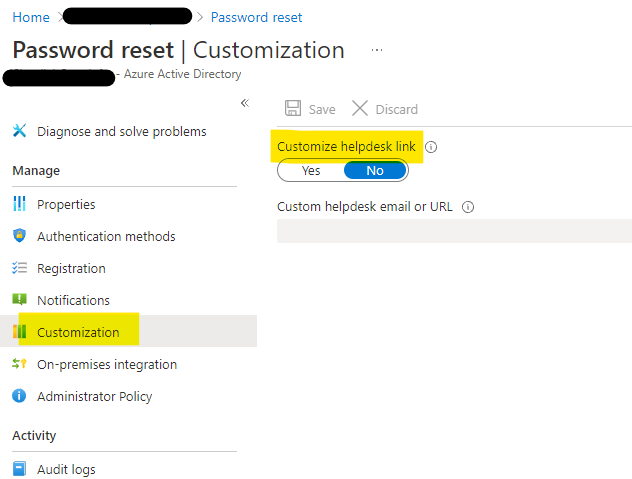This screenshot has width=632, height=479.
Task: Click the Audit logs blue book icon
Action: [x=19, y=469]
